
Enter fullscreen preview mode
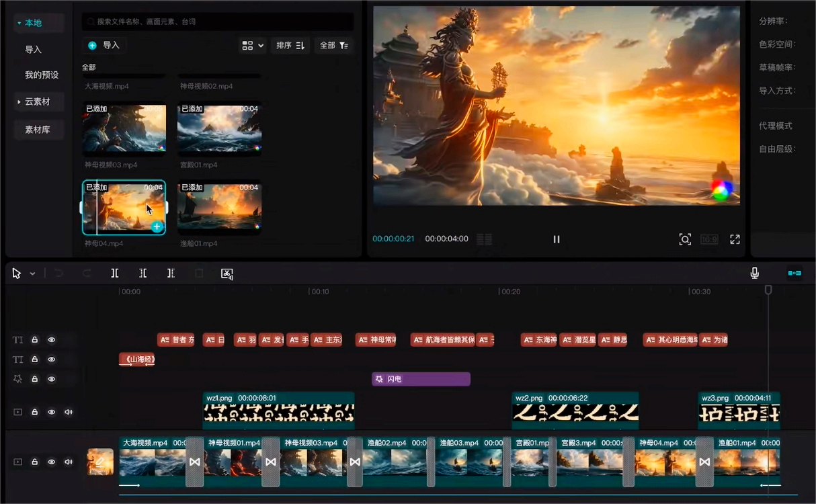(735, 239)
